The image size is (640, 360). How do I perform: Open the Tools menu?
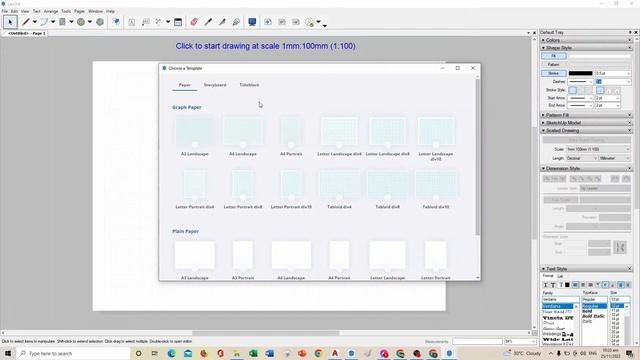[x=66, y=11]
